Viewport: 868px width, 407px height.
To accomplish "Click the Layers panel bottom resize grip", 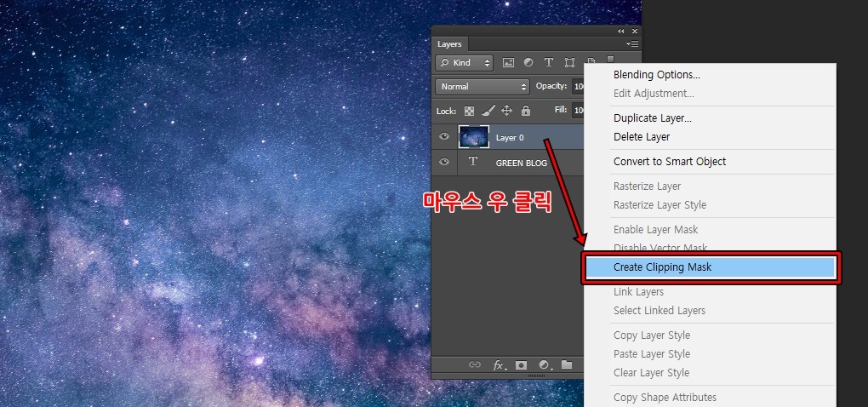I will [x=536, y=376].
